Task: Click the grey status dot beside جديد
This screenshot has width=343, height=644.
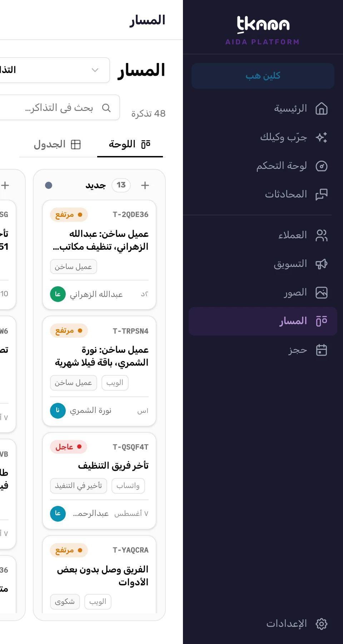Action: 49,185
